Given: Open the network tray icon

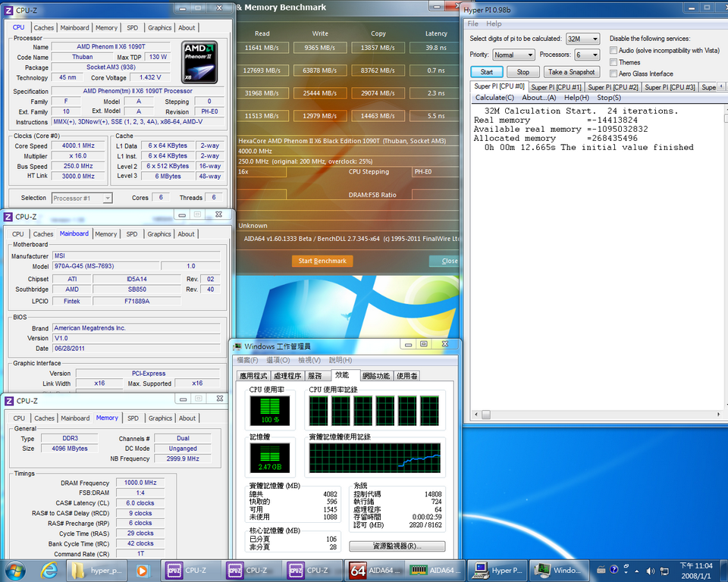Looking at the screenshot, I should coord(664,571).
